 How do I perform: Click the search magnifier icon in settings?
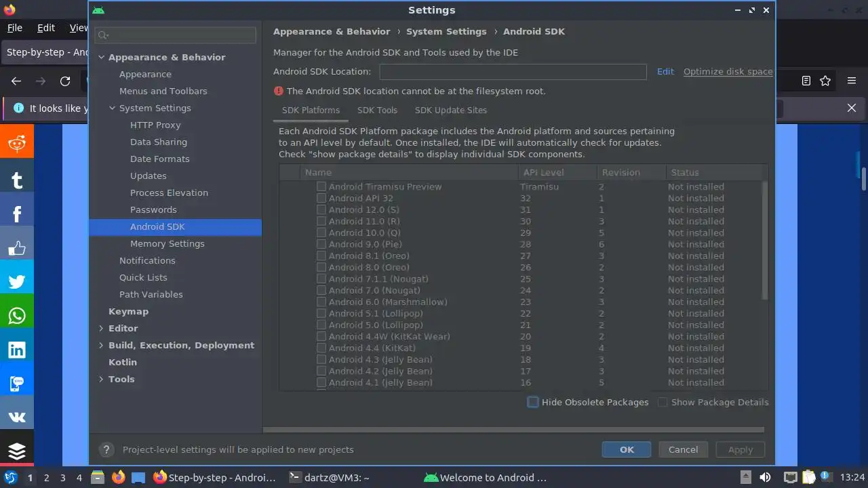(x=104, y=35)
